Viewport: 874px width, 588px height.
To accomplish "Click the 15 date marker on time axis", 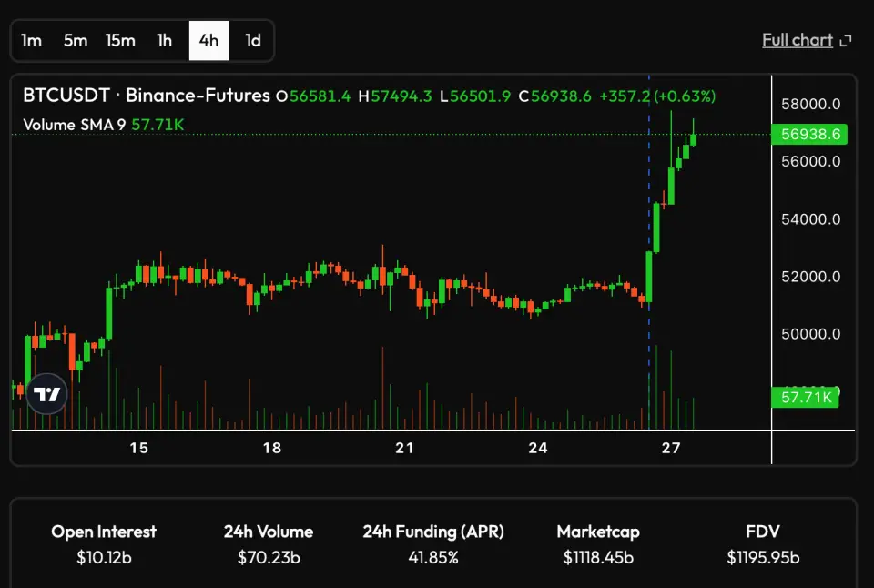I will (x=138, y=448).
